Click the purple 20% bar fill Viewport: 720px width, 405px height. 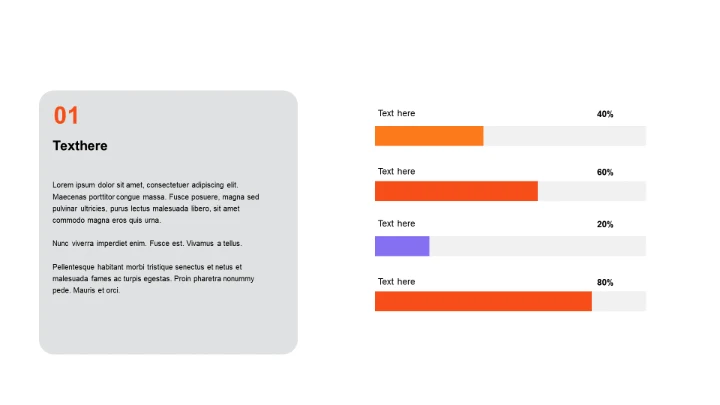[x=402, y=246]
